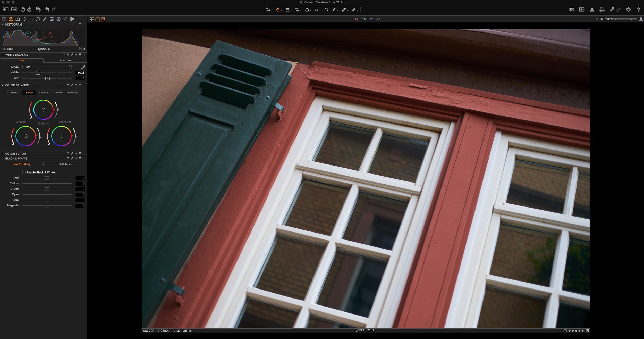Open Histogram panel options ellipsis menu
Viewport: 644px width, 339px height.
click(x=84, y=24)
